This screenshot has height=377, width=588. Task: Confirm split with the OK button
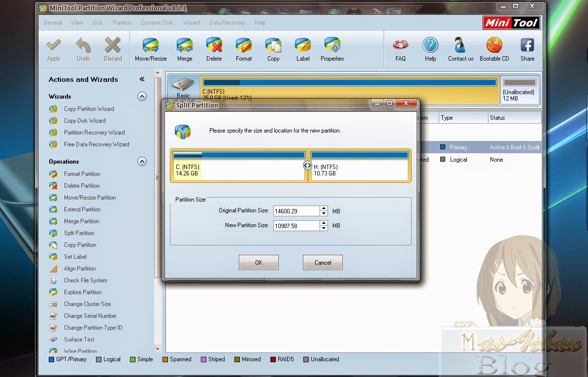pyautogui.click(x=259, y=262)
